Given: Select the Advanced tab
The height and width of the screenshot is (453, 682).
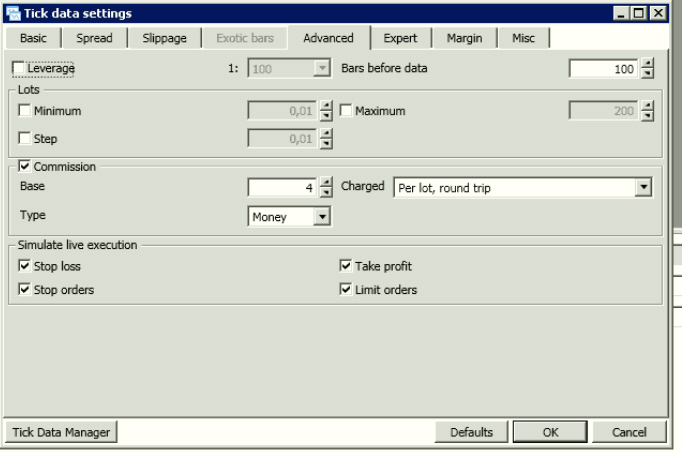Looking at the screenshot, I should coord(328,38).
